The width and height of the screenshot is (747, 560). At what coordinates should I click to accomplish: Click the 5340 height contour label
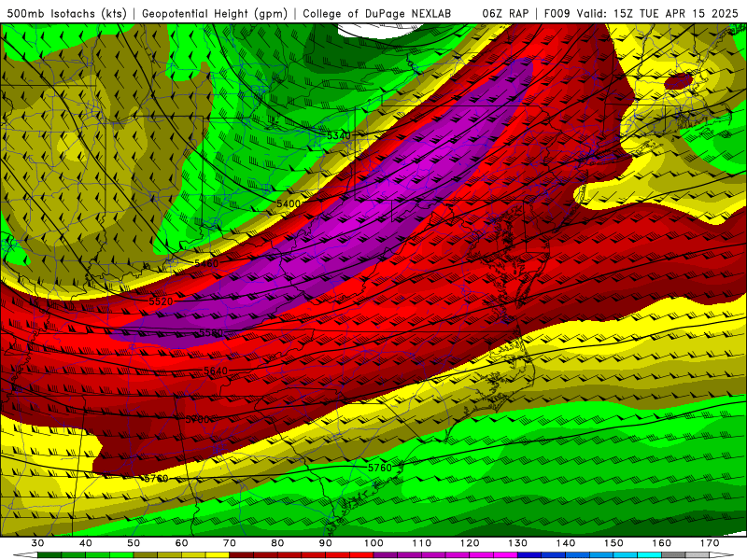point(339,135)
